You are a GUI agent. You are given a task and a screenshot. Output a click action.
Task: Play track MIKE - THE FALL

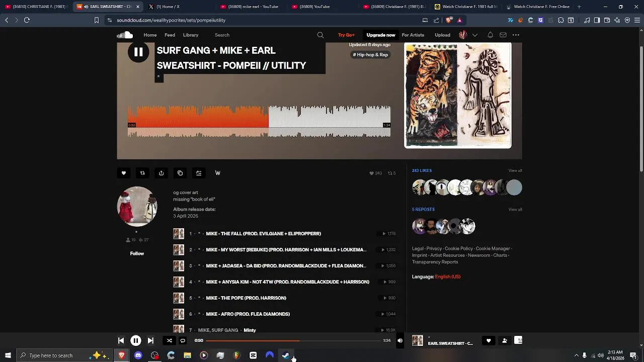point(263,234)
